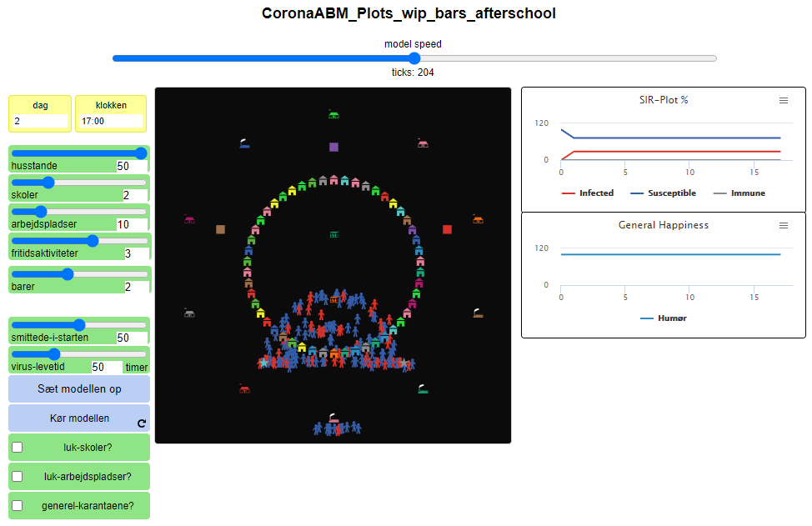This screenshot has width=812, height=526.
Task: Adjust the model speed slider handle
Action: [x=414, y=58]
